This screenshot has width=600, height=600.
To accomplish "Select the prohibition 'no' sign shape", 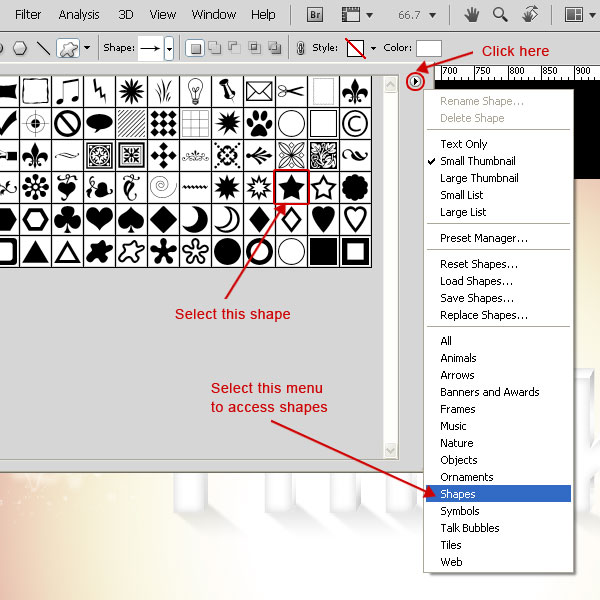I will pyautogui.click(x=67, y=123).
